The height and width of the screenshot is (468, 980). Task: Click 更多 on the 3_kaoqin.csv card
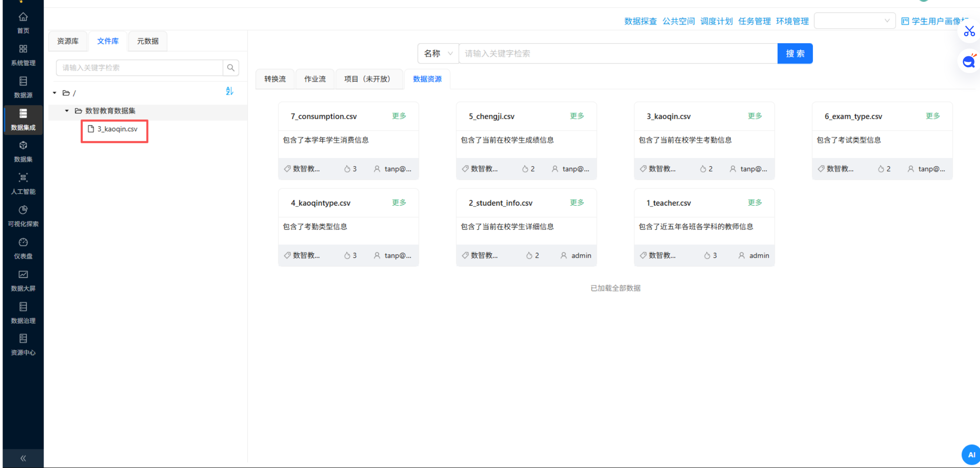755,116
